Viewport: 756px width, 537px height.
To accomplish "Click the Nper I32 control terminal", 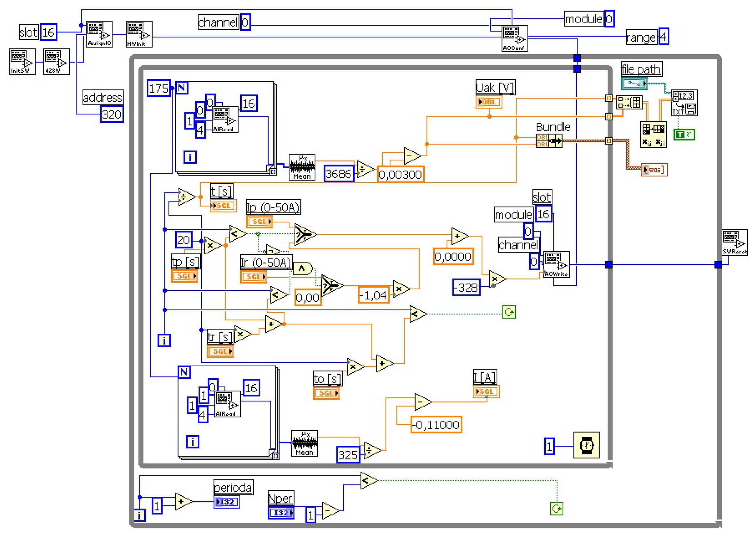I will click(281, 513).
